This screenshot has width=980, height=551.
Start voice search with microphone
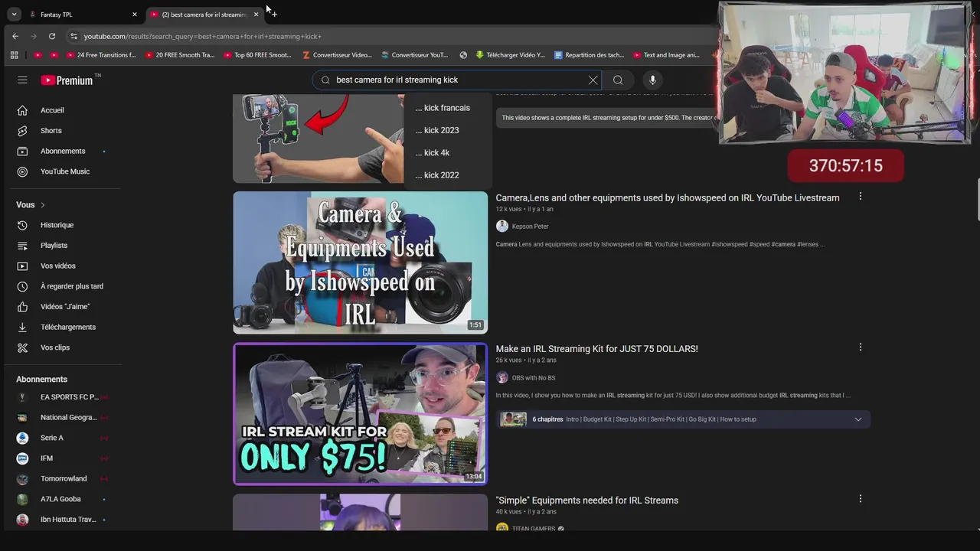coord(652,80)
